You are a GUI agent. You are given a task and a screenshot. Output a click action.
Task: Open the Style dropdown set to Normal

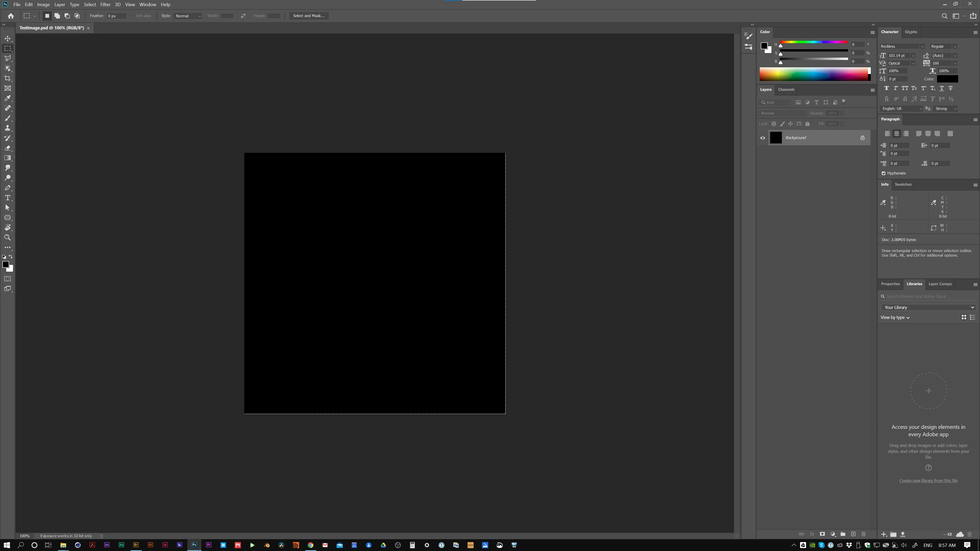point(188,16)
